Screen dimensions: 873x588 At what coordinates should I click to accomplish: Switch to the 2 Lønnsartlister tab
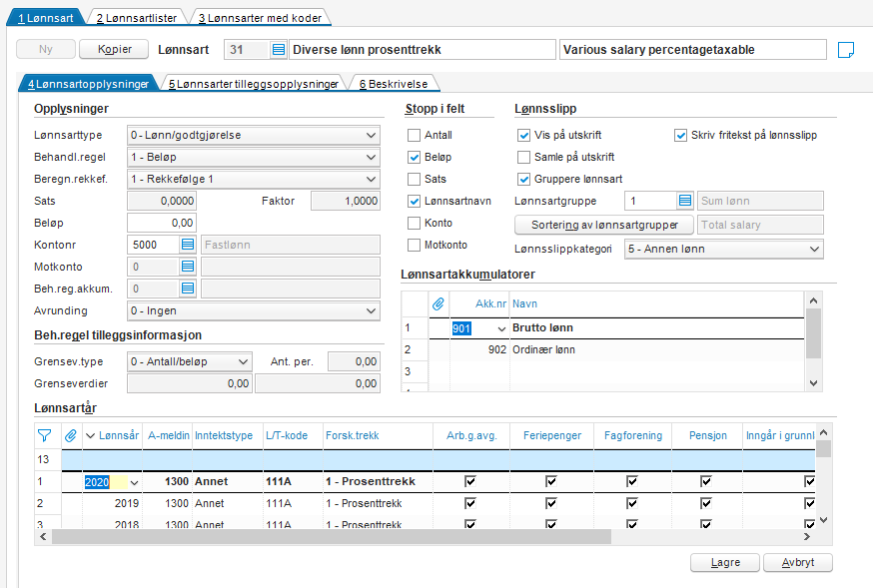(137, 18)
